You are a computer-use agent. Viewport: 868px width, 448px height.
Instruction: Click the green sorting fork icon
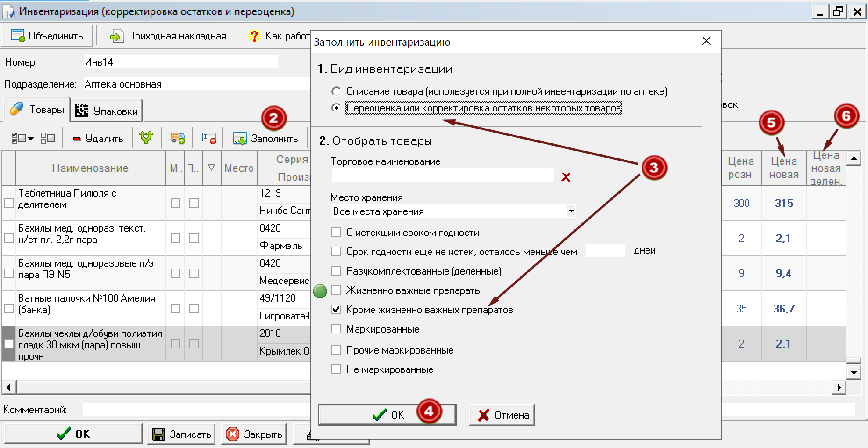147,137
